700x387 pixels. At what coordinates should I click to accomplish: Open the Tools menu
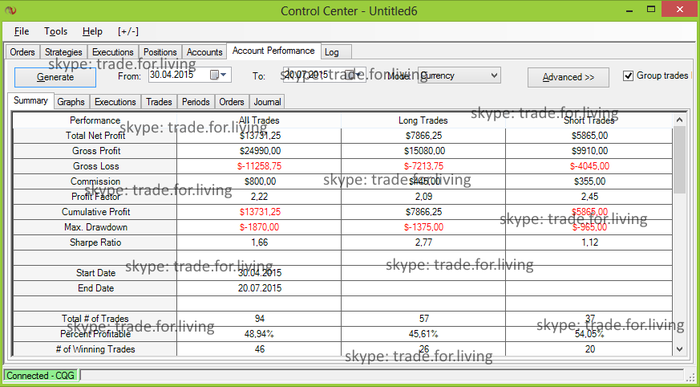pos(56,31)
